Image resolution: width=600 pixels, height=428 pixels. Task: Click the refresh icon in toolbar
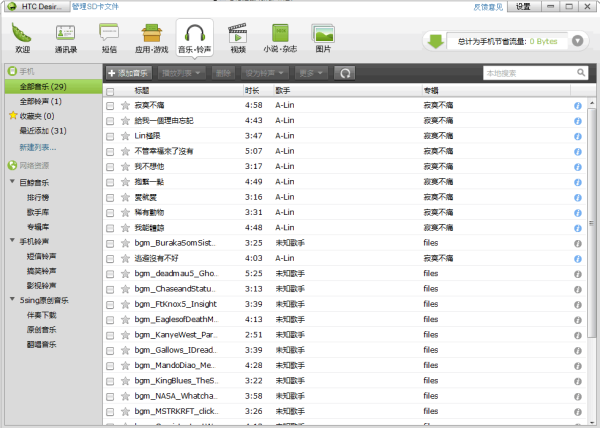click(345, 73)
